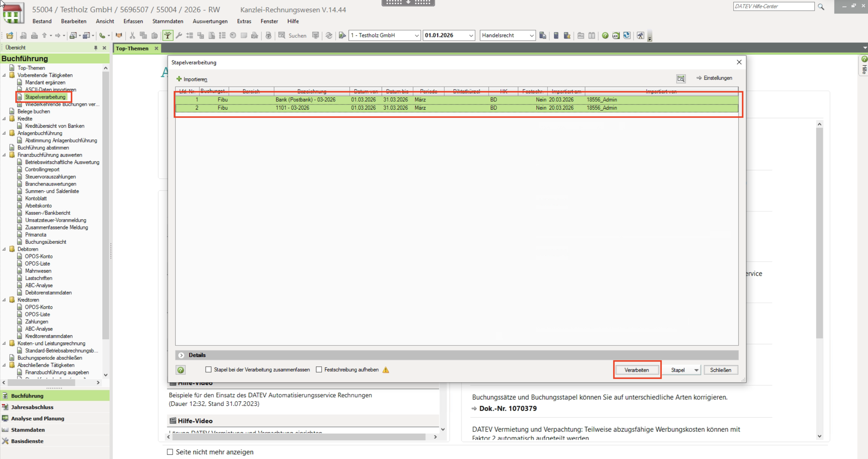
Task: Open the Stapel button dropdown arrow
Action: tap(696, 370)
